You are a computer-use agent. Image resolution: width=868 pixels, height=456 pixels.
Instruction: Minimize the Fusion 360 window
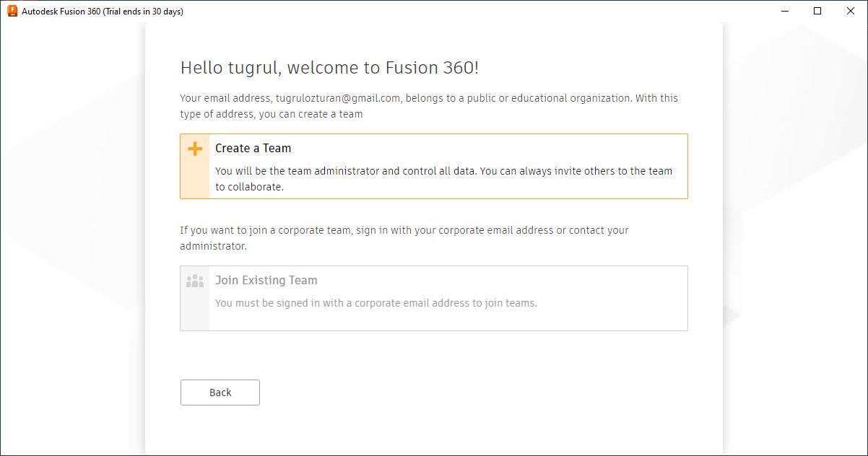pos(784,11)
